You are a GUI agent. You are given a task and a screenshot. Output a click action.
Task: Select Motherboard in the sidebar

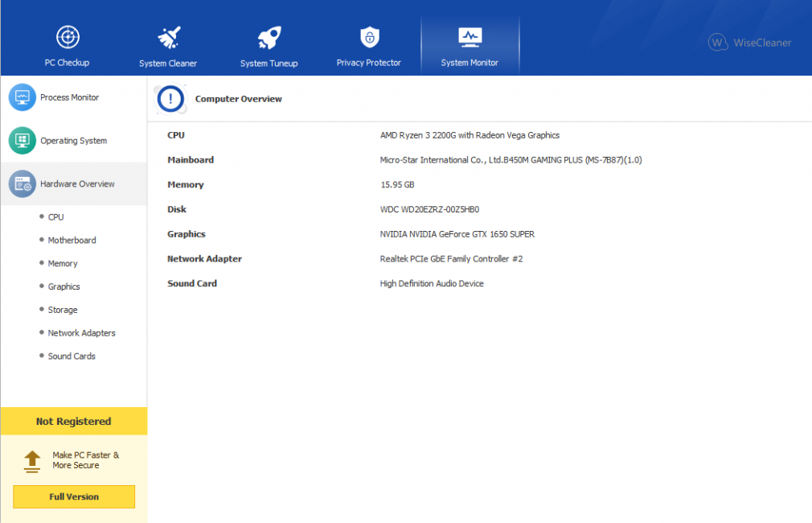(x=72, y=240)
